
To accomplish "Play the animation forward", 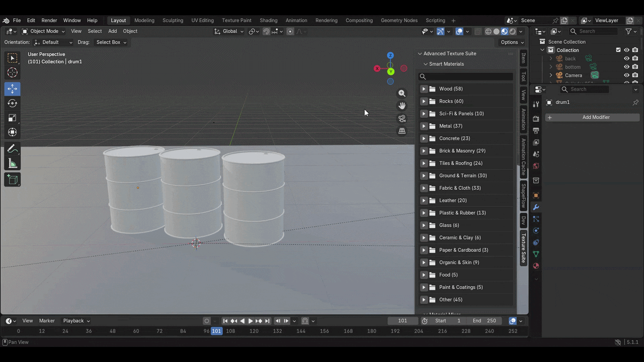I will tap(251, 321).
